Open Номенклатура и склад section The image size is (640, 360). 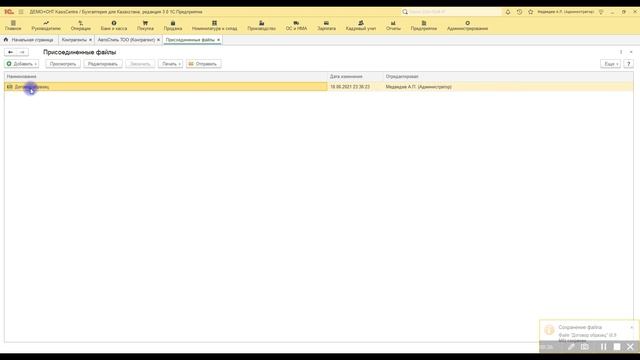[x=214, y=26]
